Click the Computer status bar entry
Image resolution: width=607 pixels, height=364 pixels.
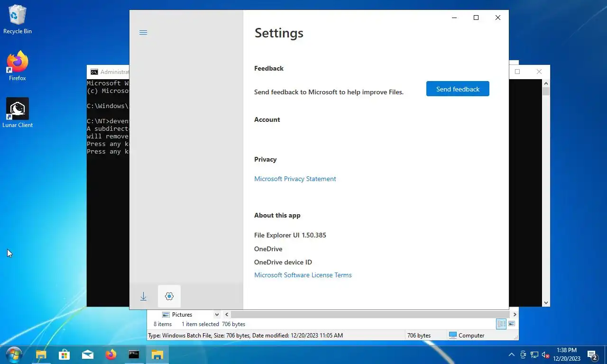pos(467,335)
